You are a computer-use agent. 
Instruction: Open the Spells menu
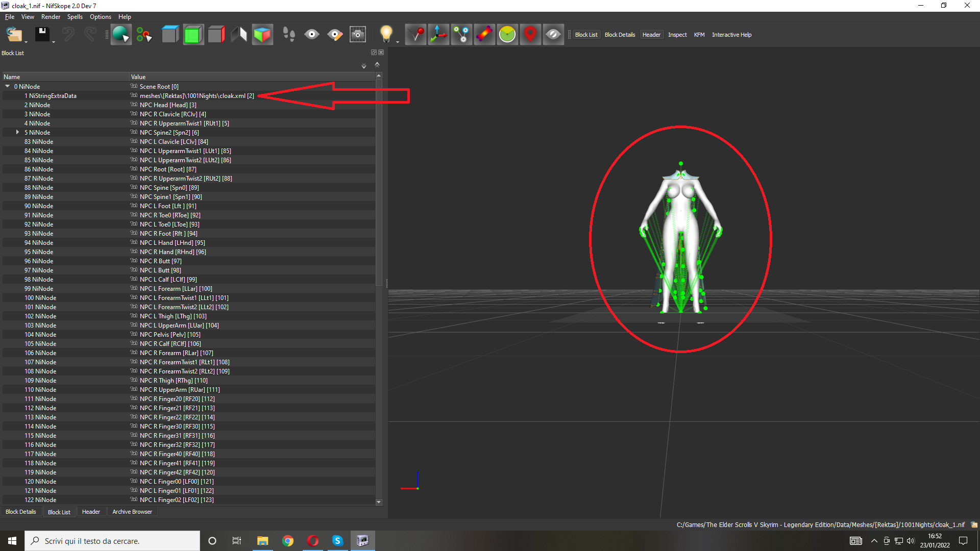point(75,17)
